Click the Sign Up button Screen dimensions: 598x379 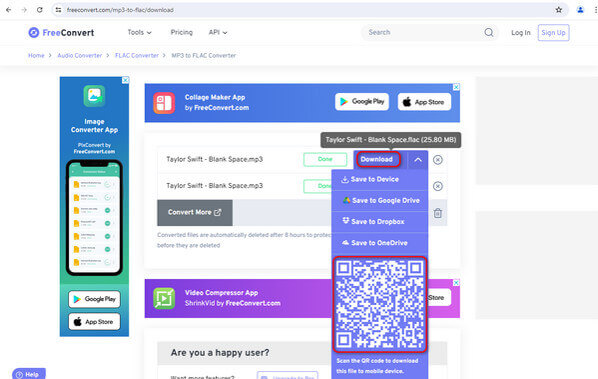[x=553, y=33]
